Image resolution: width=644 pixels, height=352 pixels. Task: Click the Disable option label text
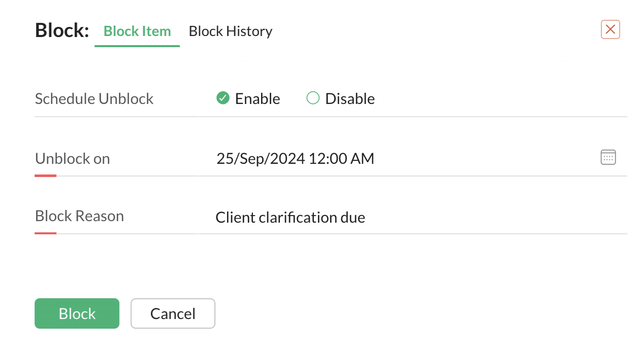[x=349, y=99]
